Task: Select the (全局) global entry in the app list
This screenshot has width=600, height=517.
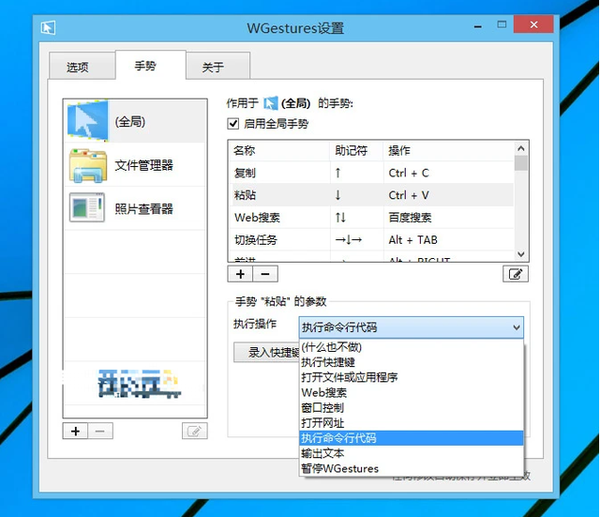Action: 135,121
